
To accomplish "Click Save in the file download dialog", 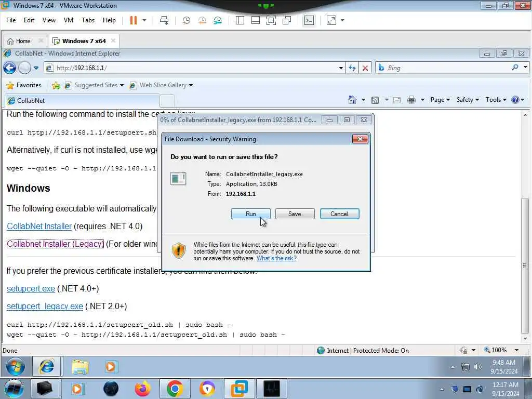I will pos(295,214).
